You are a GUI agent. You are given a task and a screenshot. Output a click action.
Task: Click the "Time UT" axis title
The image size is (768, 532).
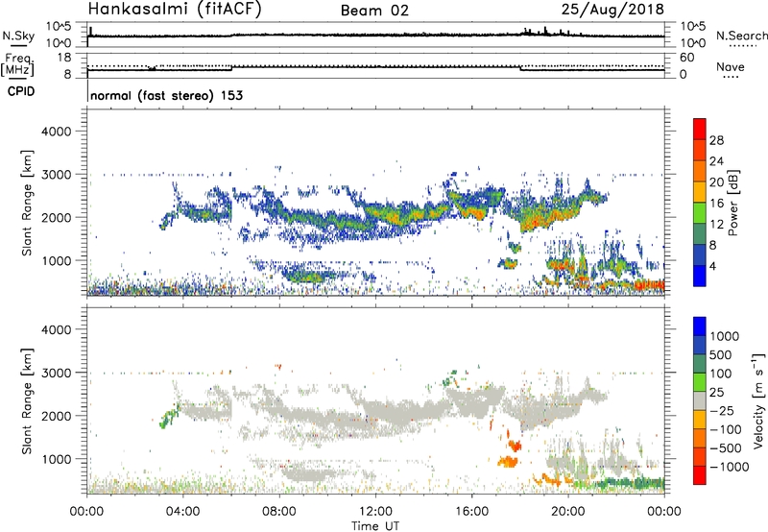(375, 526)
